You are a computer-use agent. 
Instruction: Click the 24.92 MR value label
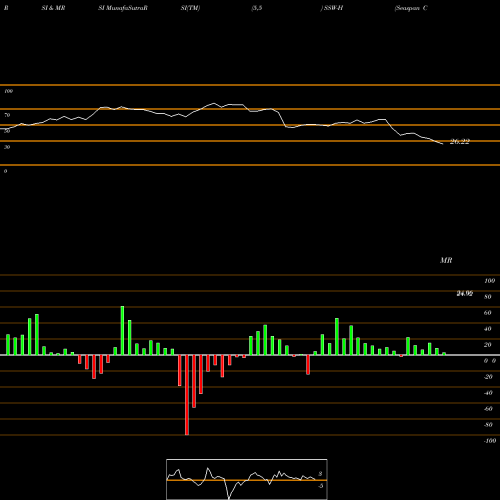(x=464, y=293)
